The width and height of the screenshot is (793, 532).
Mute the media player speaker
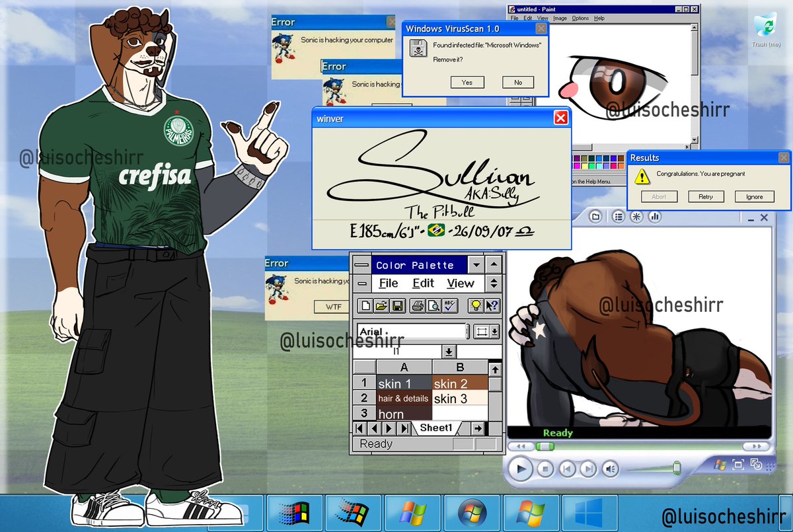pyautogui.click(x=611, y=470)
